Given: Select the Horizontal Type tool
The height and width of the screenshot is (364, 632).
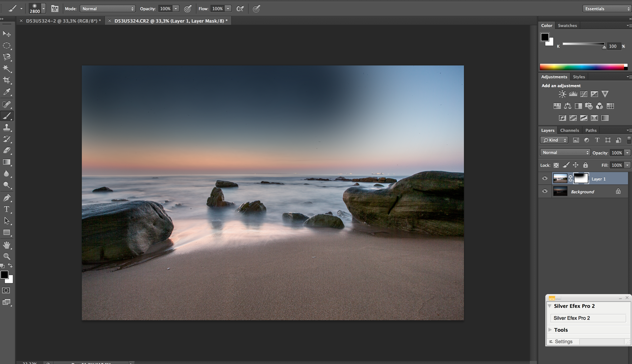Looking at the screenshot, I should [7, 209].
